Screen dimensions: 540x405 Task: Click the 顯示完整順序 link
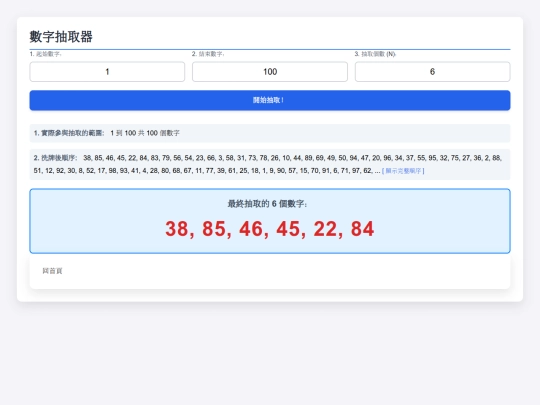[403, 171]
